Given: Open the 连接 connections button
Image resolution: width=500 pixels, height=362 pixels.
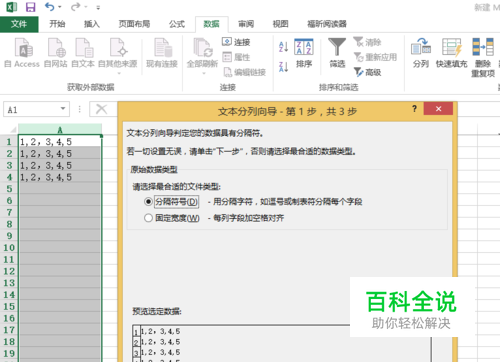Looking at the screenshot, I should coord(236,42).
